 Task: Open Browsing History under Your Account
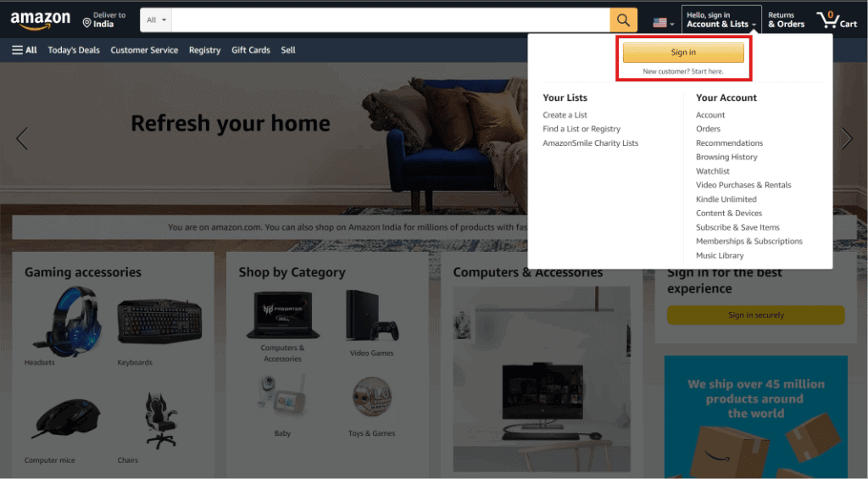[x=726, y=157]
